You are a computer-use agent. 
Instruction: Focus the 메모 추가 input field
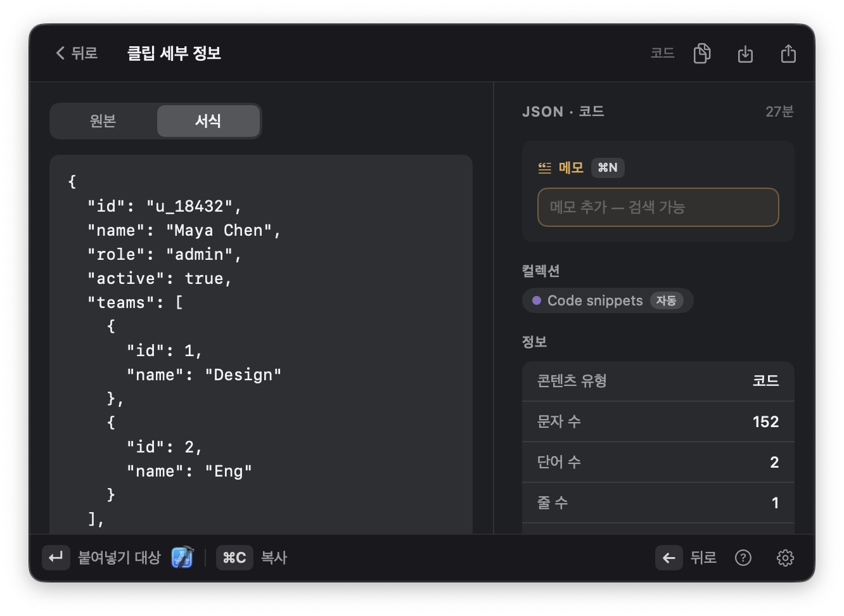(x=658, y=207)
